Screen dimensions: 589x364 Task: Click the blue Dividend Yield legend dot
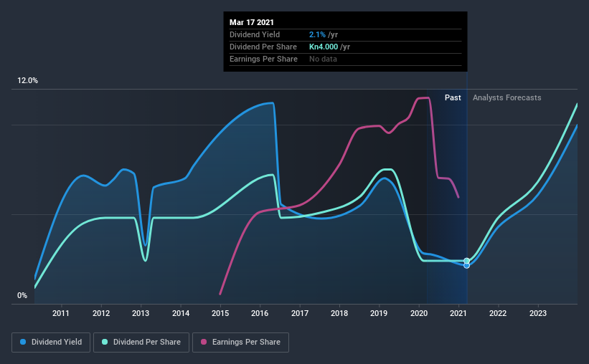(23, 342)
